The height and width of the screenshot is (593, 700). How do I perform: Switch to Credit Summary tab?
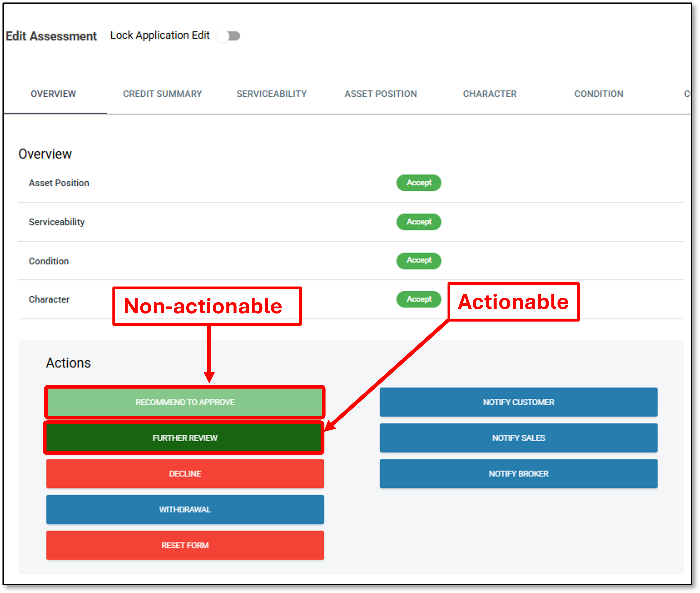162,94
